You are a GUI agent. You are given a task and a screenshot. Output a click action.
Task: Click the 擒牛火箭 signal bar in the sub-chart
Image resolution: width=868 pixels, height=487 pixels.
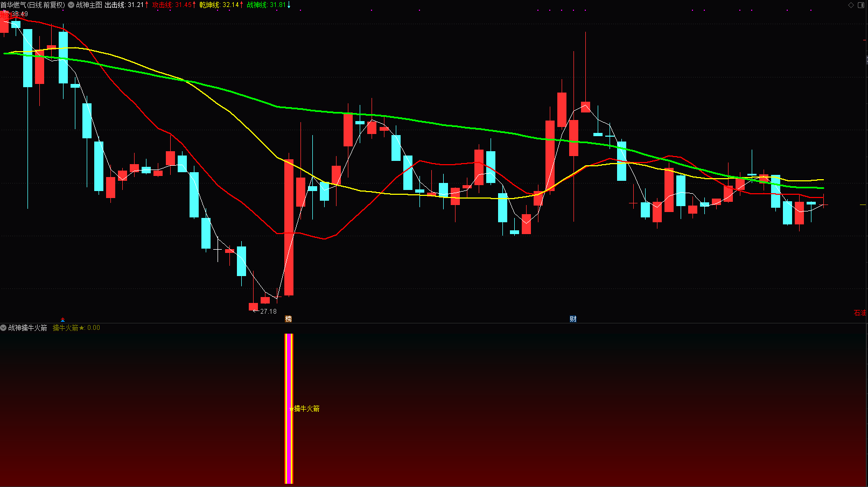click(289, 408)
